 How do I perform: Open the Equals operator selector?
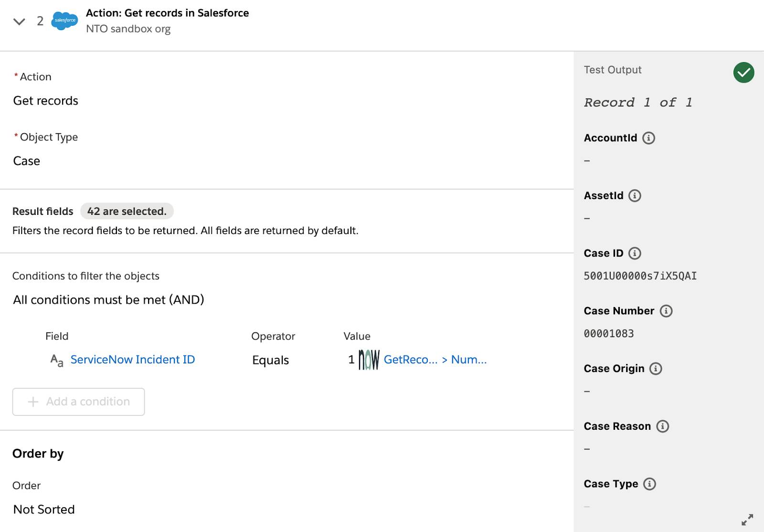[x=270, y=360]
